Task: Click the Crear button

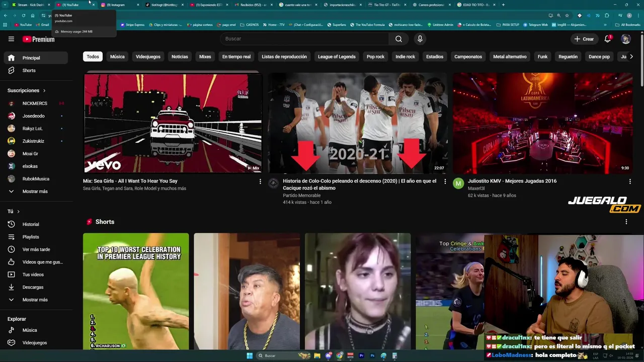Action: coord(584,39)
